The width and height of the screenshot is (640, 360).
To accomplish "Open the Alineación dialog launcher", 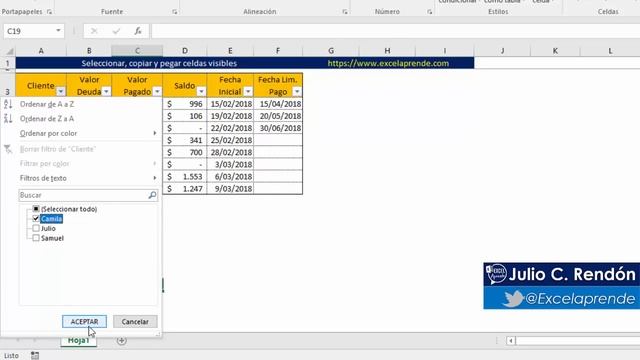I will click(345, 12).
